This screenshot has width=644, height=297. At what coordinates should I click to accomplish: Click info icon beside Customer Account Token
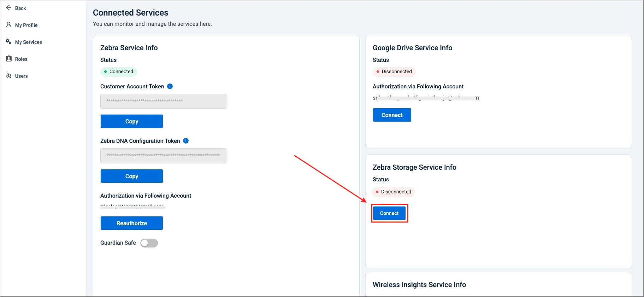(170, 86)
